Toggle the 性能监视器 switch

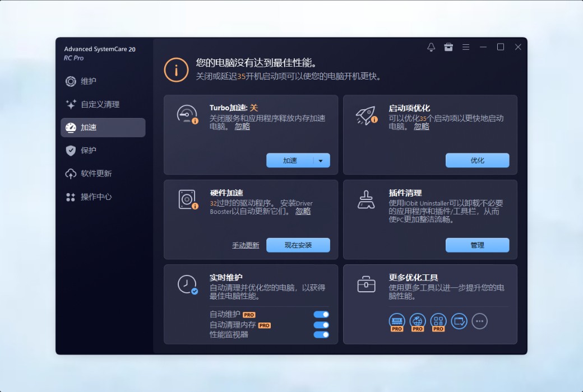[x=321, y=334]
